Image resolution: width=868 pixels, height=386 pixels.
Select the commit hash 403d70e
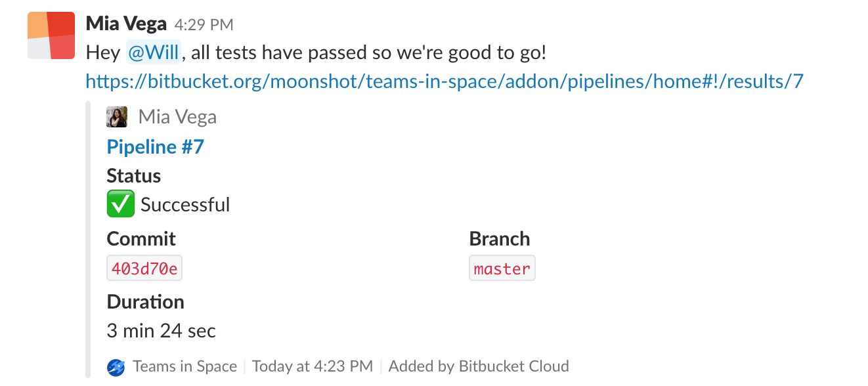click(x=144, y=267)
